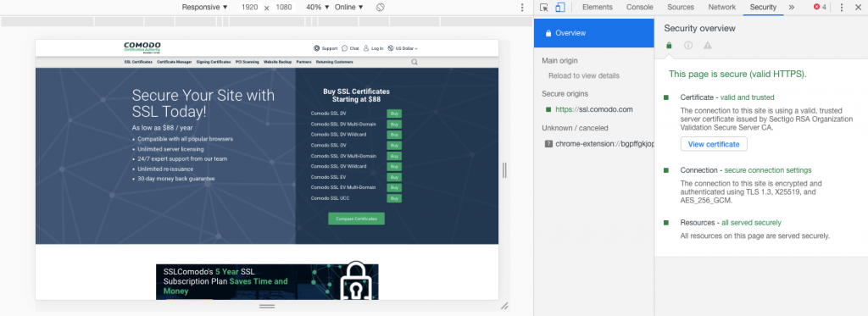Open the device toolbar three-dot menu
Screen dimensions: 868x316
point(522,7)
